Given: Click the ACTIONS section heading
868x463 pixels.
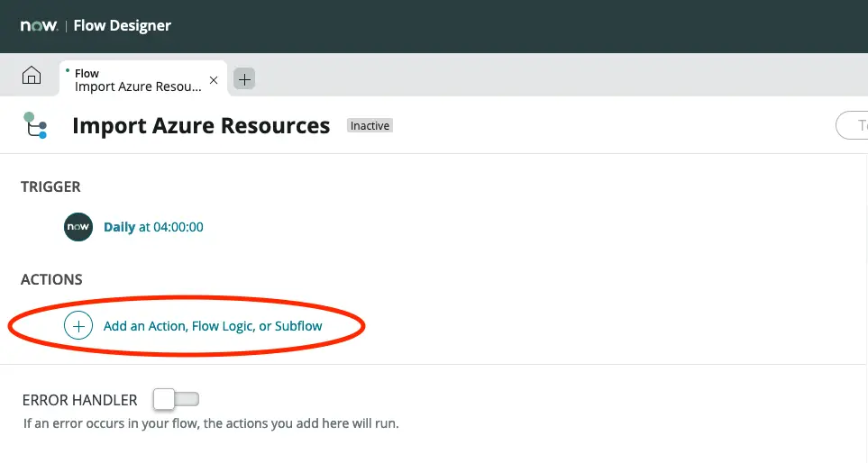Looking at the screenshot, I should click(51, 280).
